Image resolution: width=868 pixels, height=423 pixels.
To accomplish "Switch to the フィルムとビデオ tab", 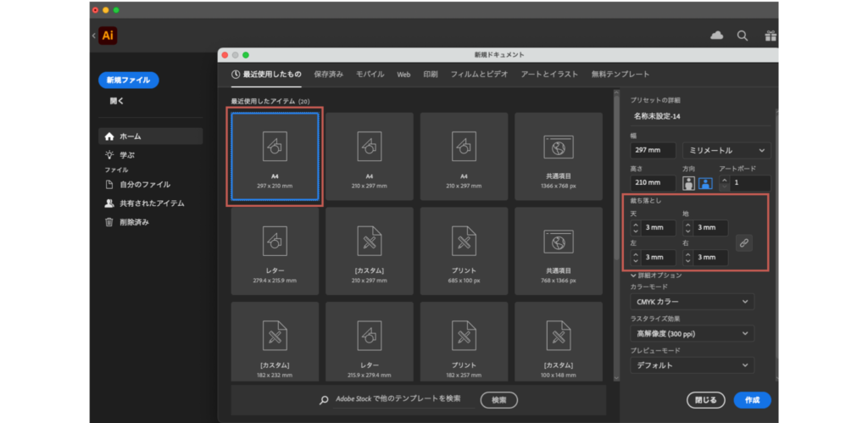I will pyautogui.click(x=479, y=75).
